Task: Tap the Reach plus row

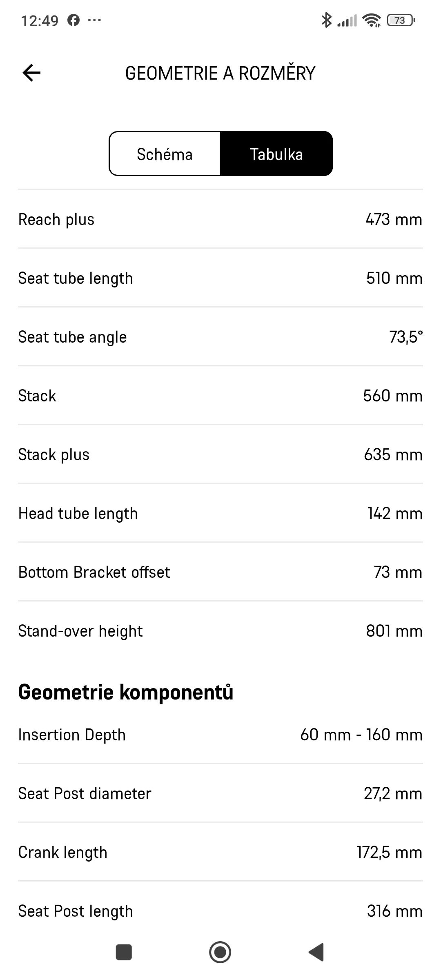Action: (x=220, y=219)
